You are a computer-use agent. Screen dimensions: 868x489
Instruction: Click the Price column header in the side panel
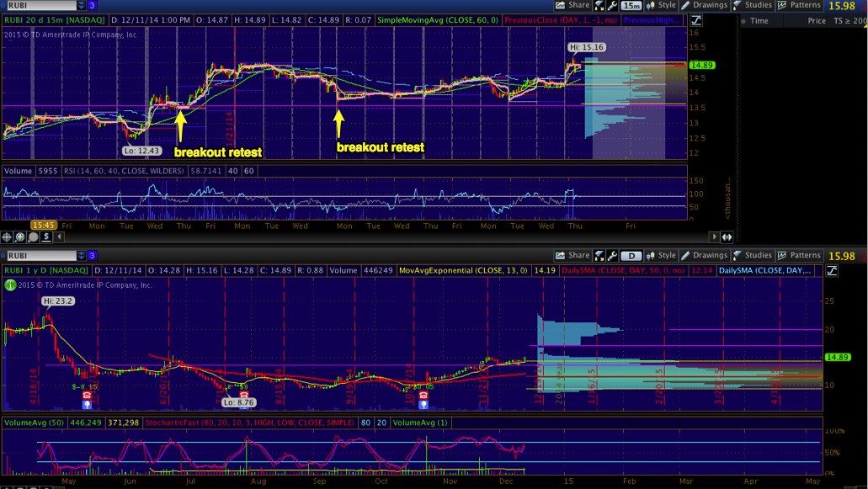tap(816, 20)
